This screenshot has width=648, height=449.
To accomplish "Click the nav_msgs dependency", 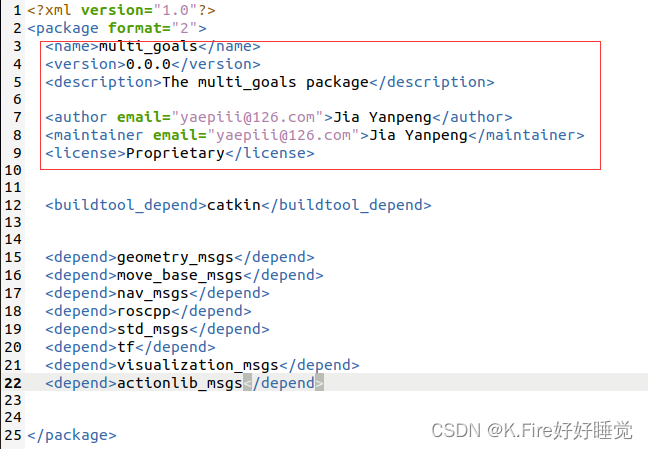I will coord(153,294).
